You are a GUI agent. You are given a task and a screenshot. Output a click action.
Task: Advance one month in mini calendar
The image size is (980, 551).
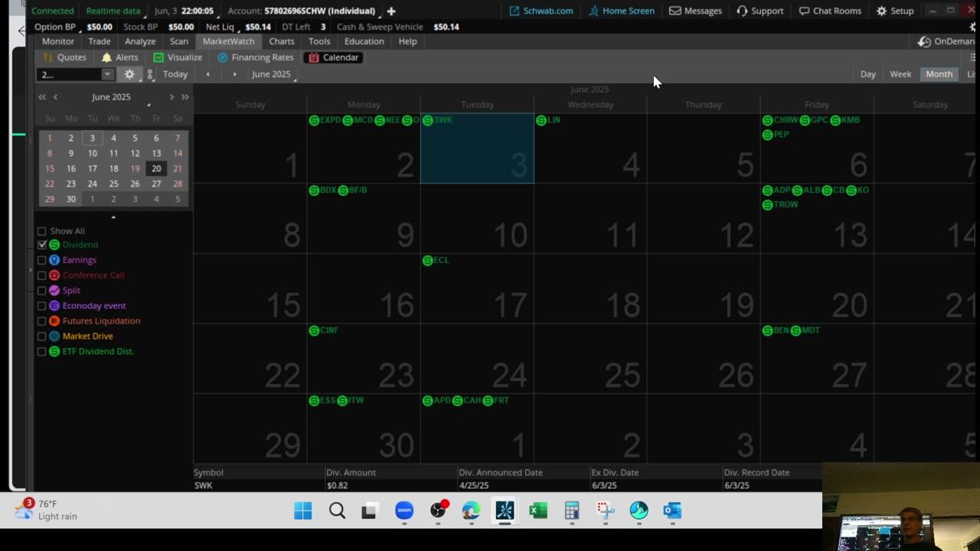171,97
